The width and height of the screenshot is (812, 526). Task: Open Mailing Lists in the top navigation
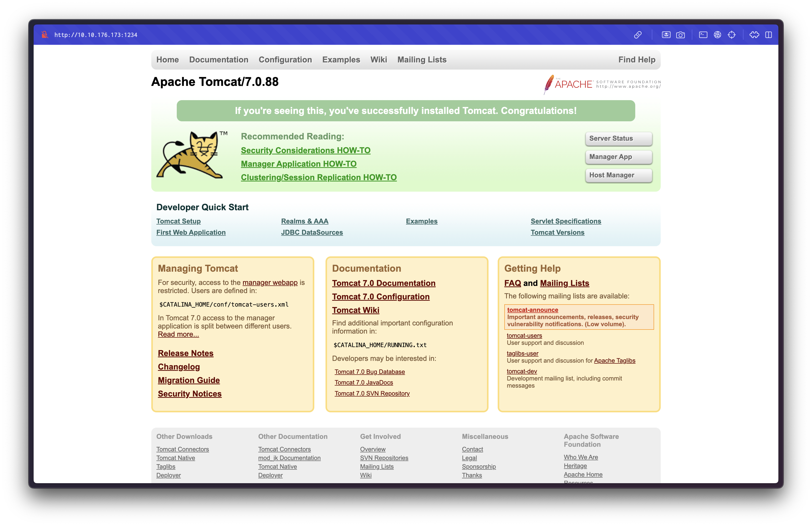tap(422, 60)
